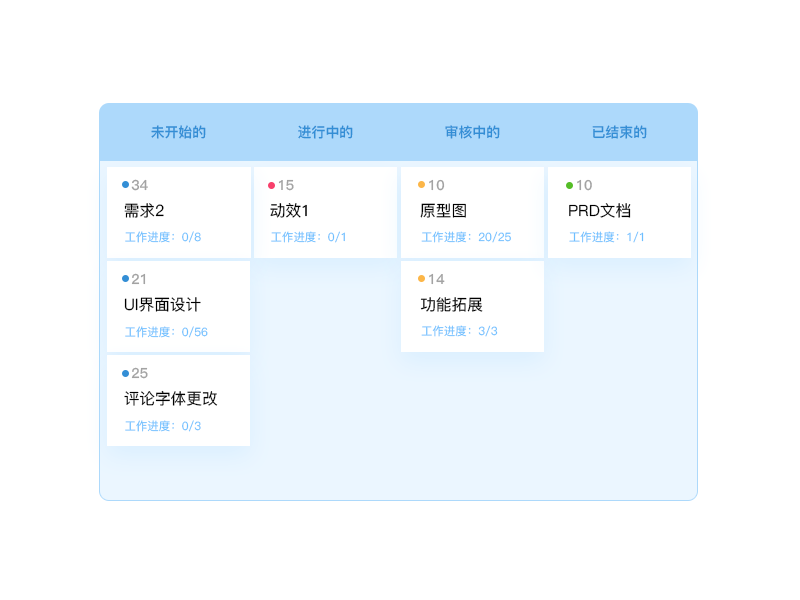This screenshot has height=600, width=800.
Task: Click the blue dot on UI界面设计 card
Action: click(x=125, y=278)
